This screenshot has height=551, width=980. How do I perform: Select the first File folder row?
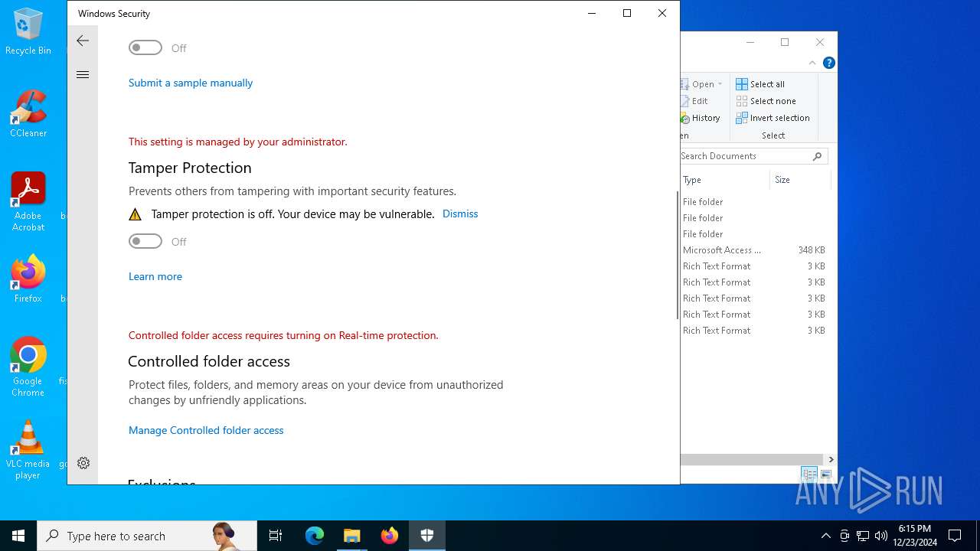754,202
